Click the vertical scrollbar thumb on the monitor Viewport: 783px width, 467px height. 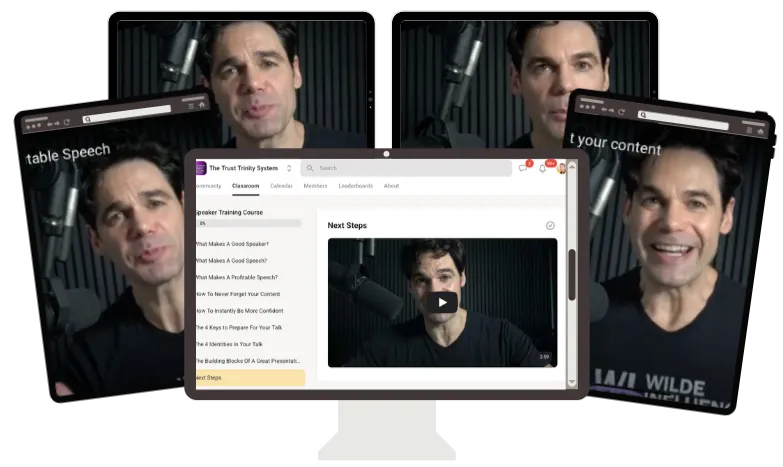(572, 275)
